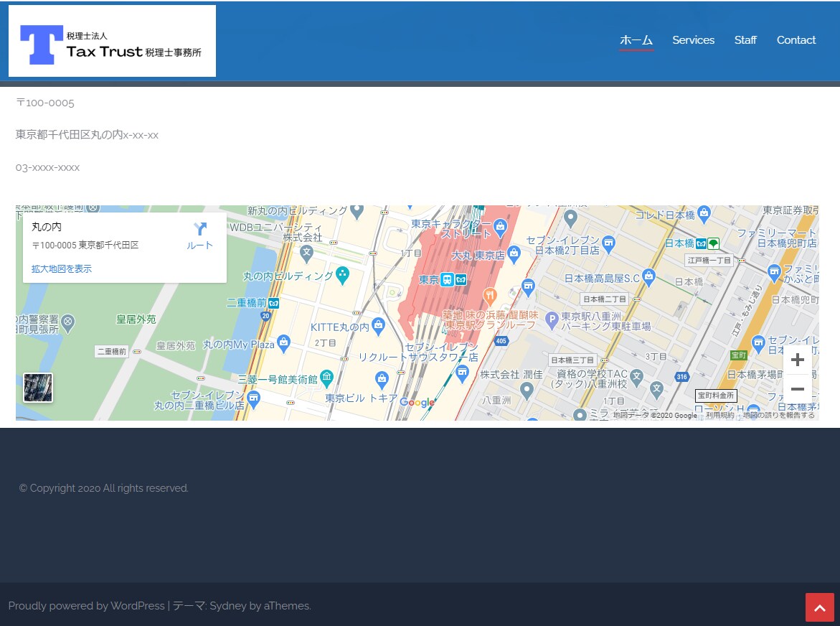Click the restaurant pin near 築地 味の浜藤
This screenshot has width=840, height=626.
pyautogui.click(x=489, y=295)
